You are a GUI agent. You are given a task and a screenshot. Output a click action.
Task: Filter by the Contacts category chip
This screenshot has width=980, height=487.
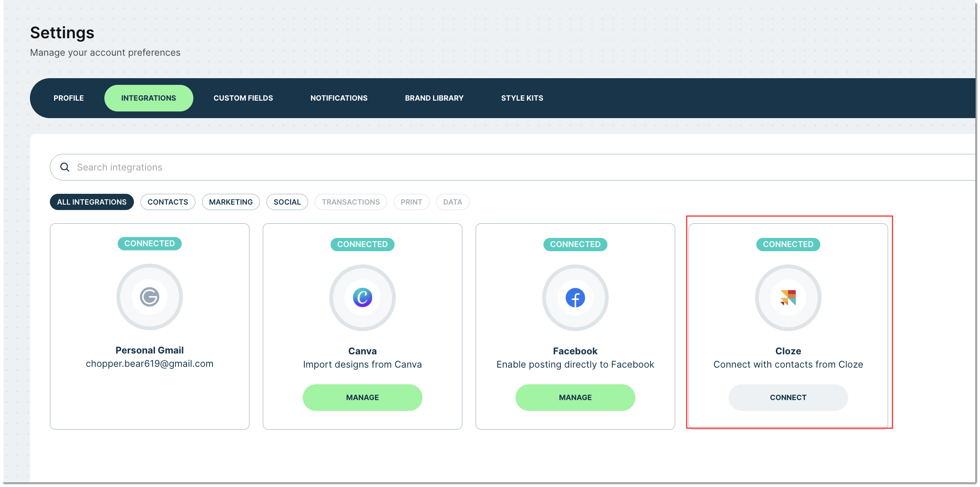coord(168,202)
